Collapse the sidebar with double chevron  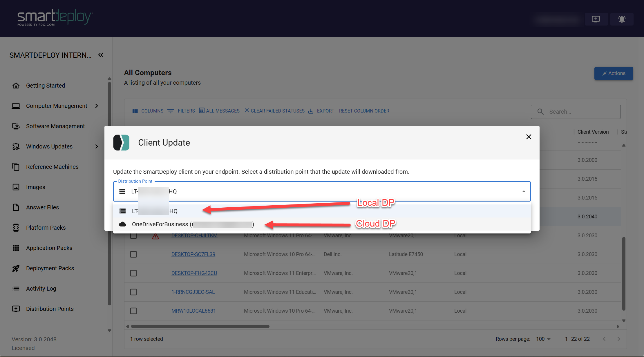(101, 55)
